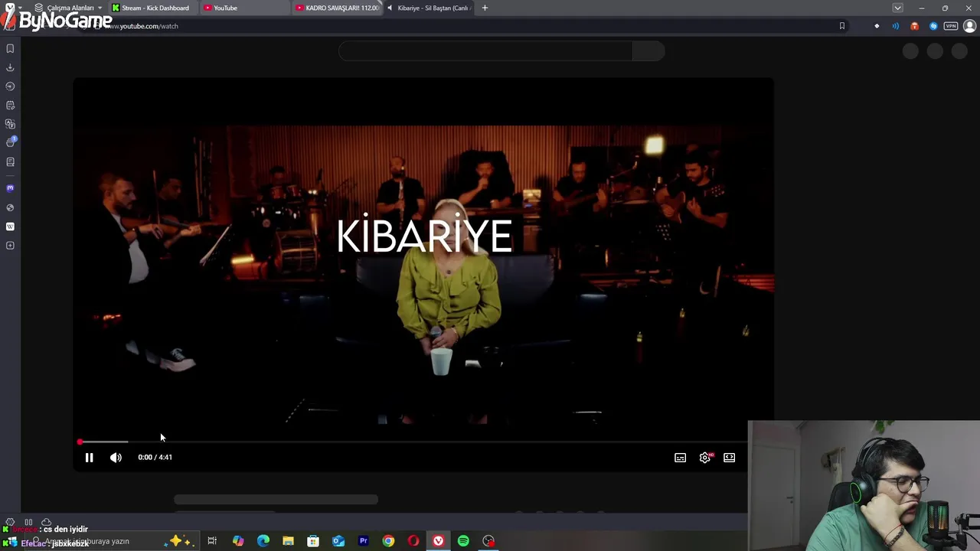This screenshot has height=551, width=980.
Task: Open sidebar settings gear at bottom left
Action: 10,523
